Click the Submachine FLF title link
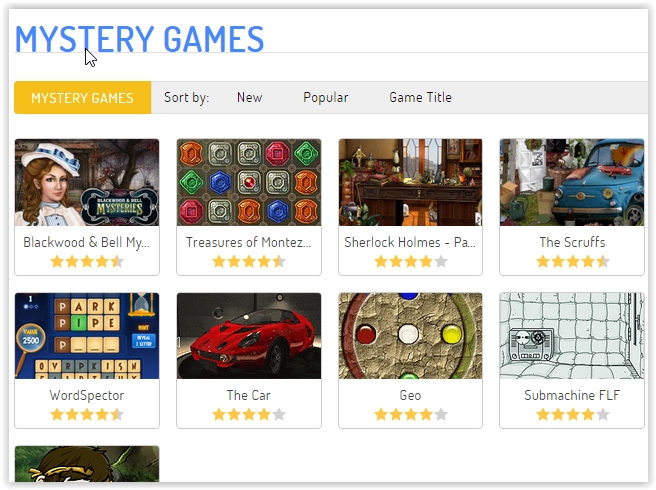The image size is (656, 490). point(572,395)
